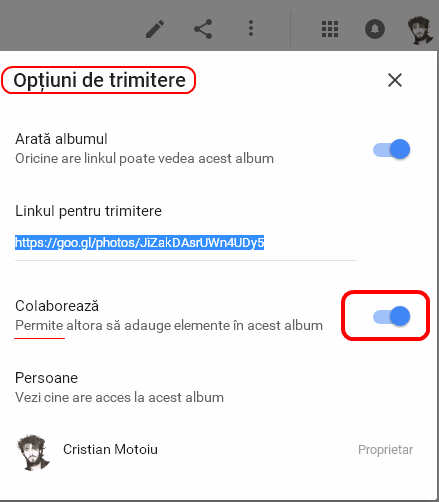
Task: Click the account profile avatar in header
Action: click(420, 30)
